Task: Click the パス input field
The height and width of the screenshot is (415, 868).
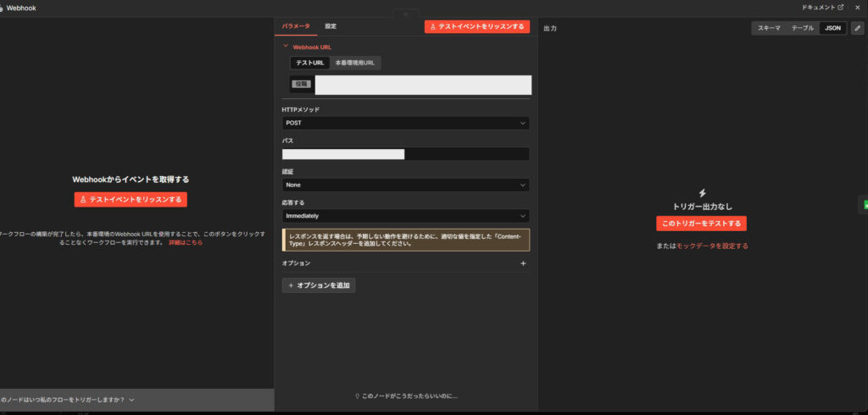Action: coord(405,154)
